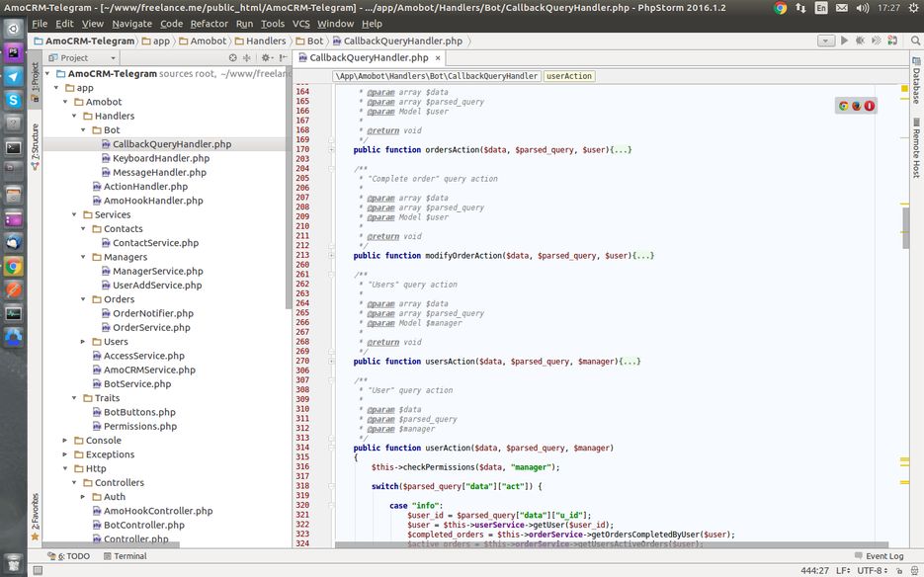Click the yellow inspection status square in editor
This screenshot has width=924, height=577.
coord(904,88)
